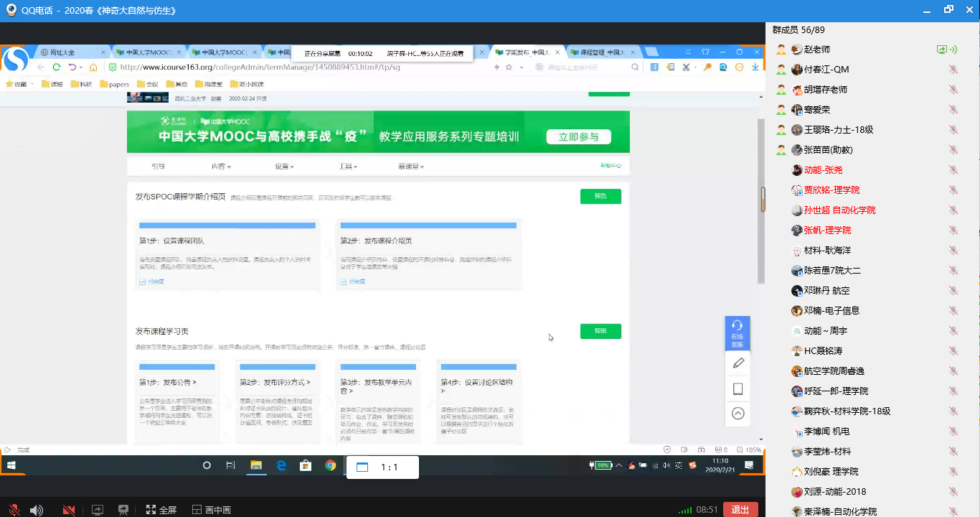Click the browser refresh icon
980x517 pixels.
pos(56,67)
